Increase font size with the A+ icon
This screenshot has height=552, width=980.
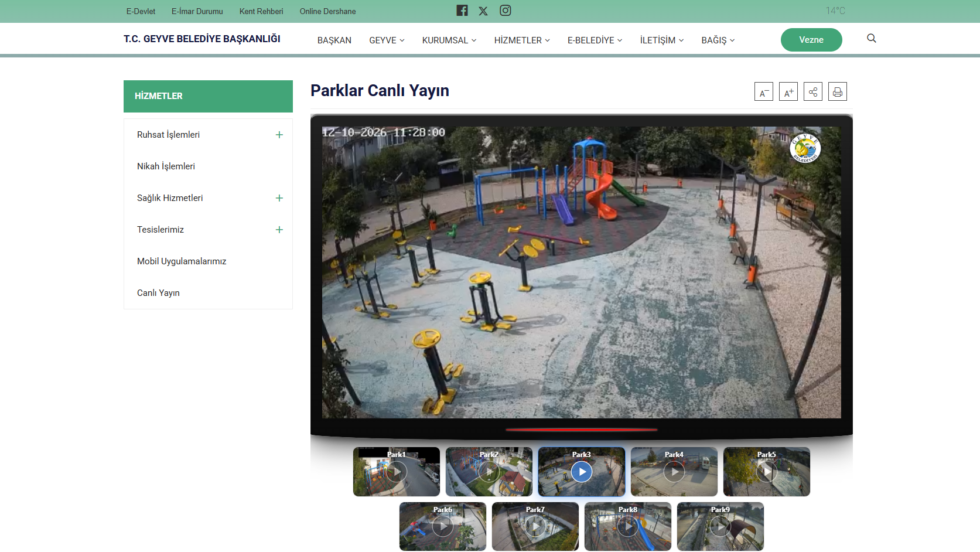pyautogui.click(x=788, y=91)
